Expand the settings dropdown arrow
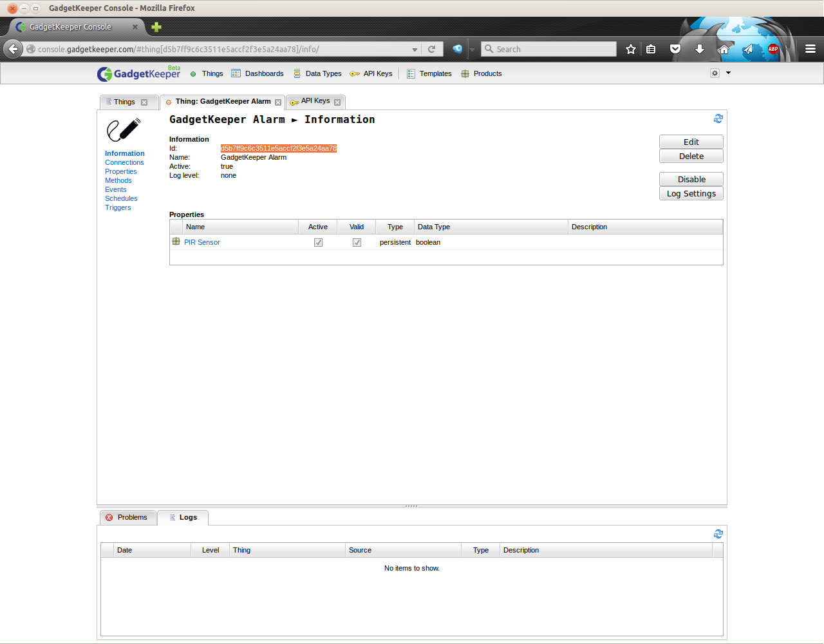This screenshot has height=644, width=824. 728,73
